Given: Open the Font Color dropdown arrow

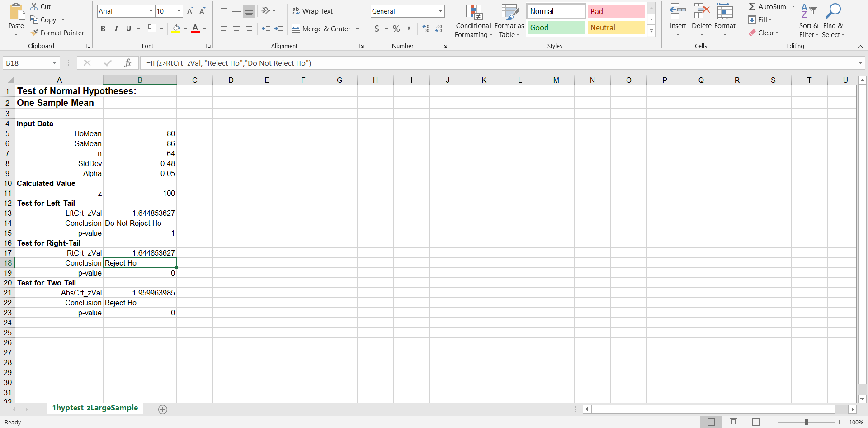Looking at the screenshot, I should (205, 29).
